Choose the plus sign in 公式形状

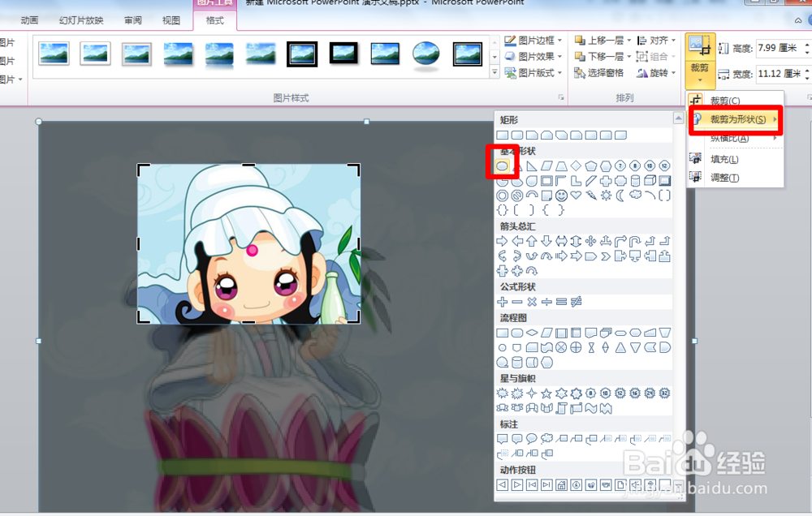502,302
